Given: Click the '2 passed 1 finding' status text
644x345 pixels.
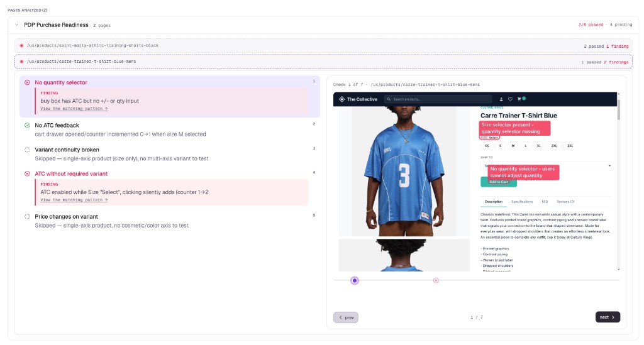Looking at the screenshot, I should 606,47.
